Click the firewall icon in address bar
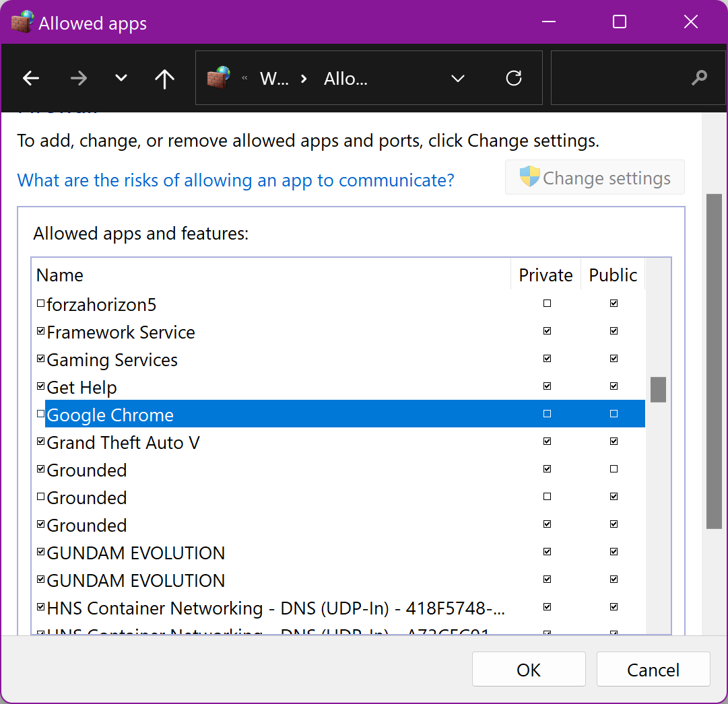The image size is (728, 704). tap(218, 77)
